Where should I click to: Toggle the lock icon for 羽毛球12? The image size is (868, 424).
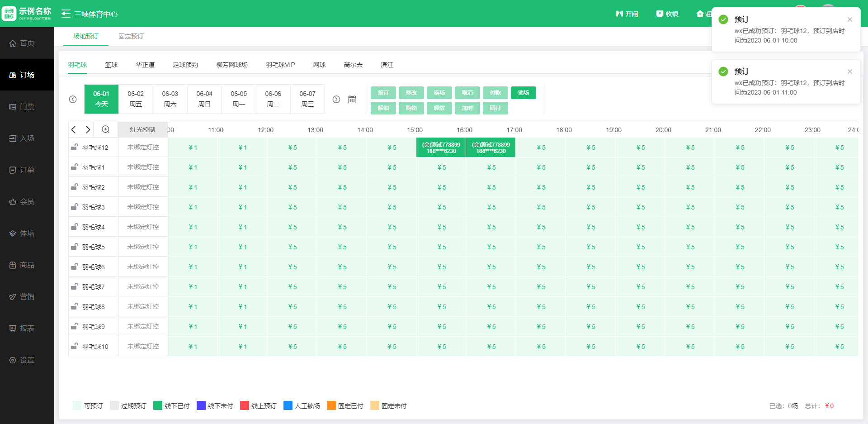(x=75, y=147)
